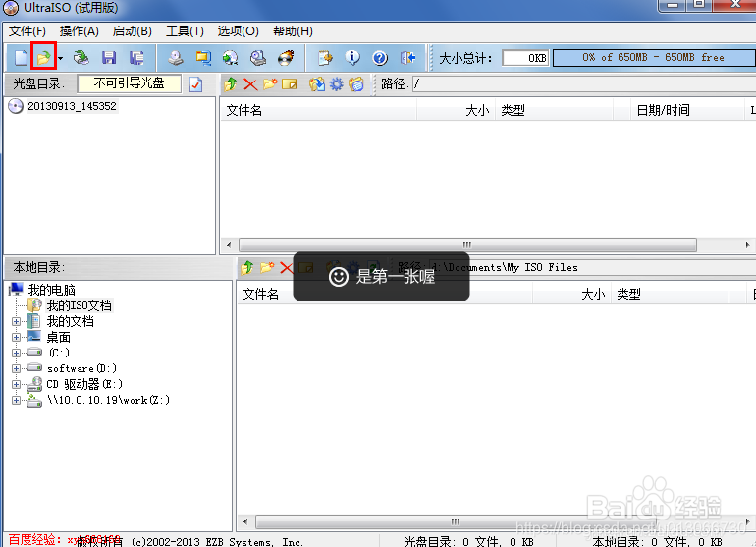
Task: Click the local file list horizontal scrollbar thumb
Action: pyautogui.click(x=456, y=521)
